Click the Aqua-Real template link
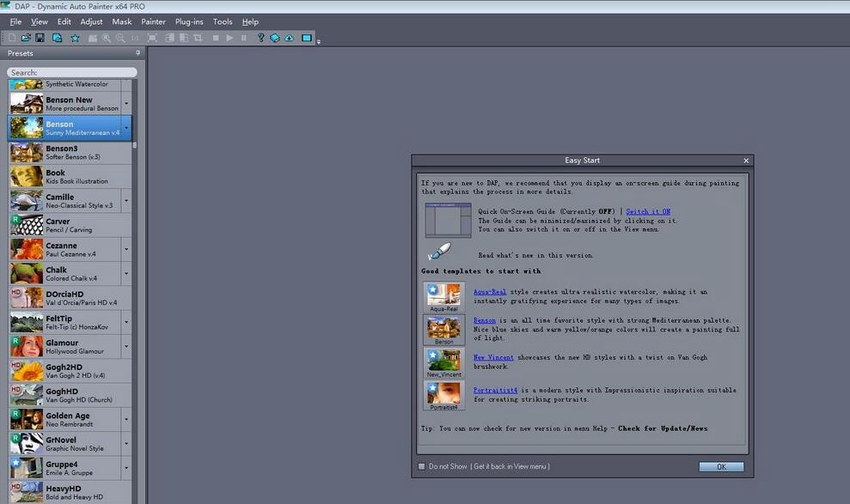This screenshot has width=850, height=504. click(490, 292)
